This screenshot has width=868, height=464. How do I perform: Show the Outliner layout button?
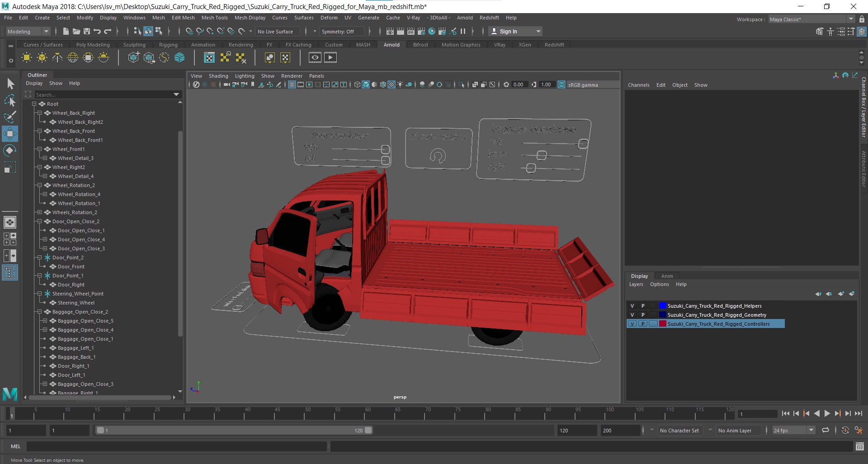9,272
